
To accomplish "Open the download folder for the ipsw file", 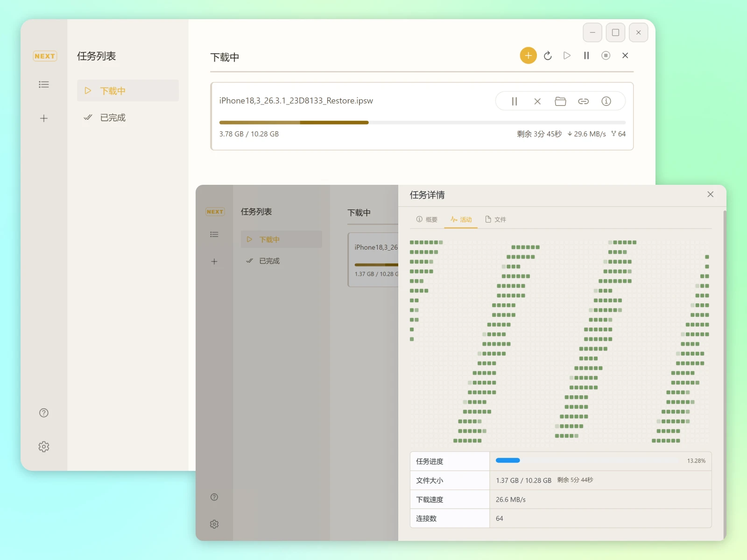I will click(560, 101).
